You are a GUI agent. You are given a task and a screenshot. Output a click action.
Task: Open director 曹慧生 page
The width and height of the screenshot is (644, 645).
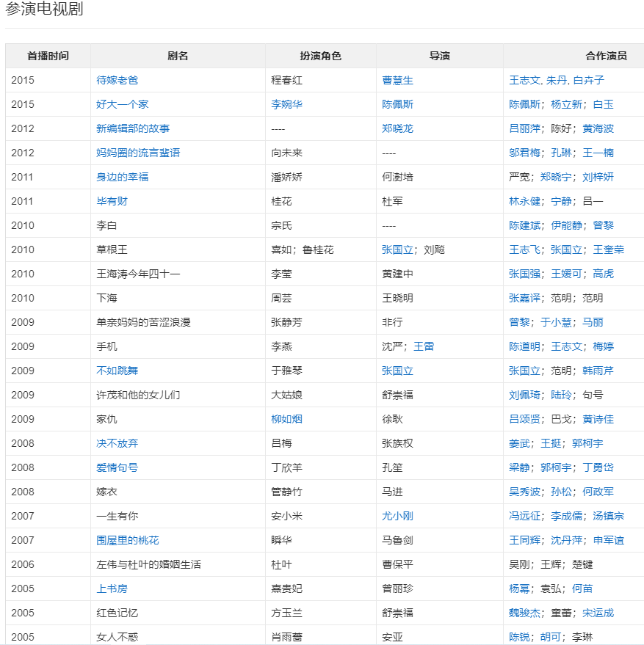click(x=397, y=80)
